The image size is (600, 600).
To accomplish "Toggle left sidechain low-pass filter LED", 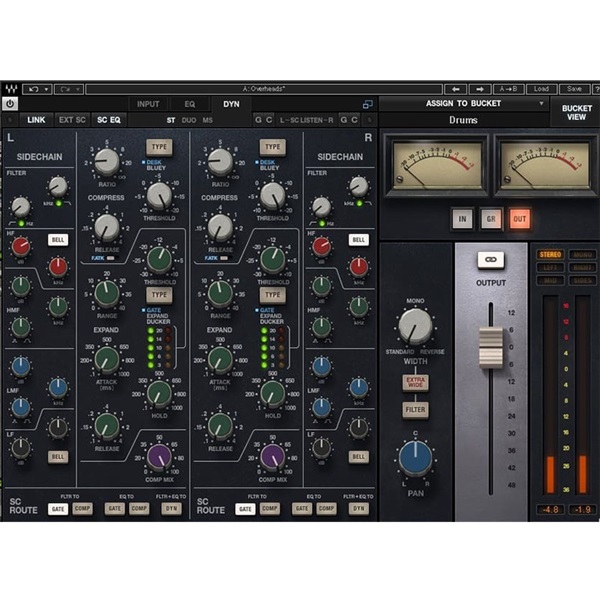I will 59,204.
